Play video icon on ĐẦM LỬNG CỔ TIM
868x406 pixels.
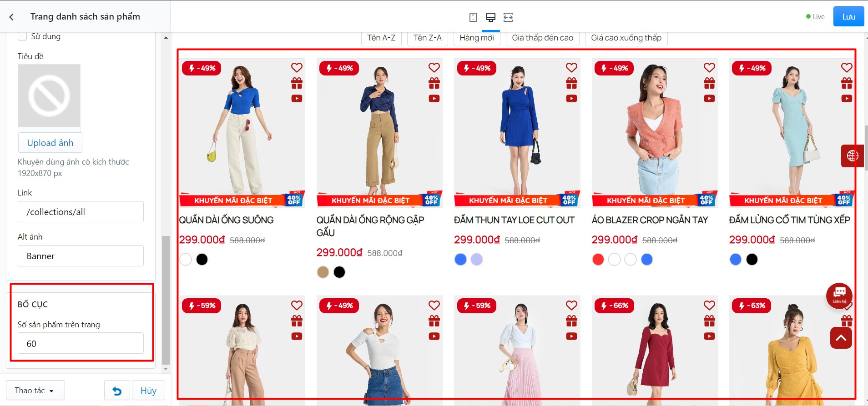[847, 98]
